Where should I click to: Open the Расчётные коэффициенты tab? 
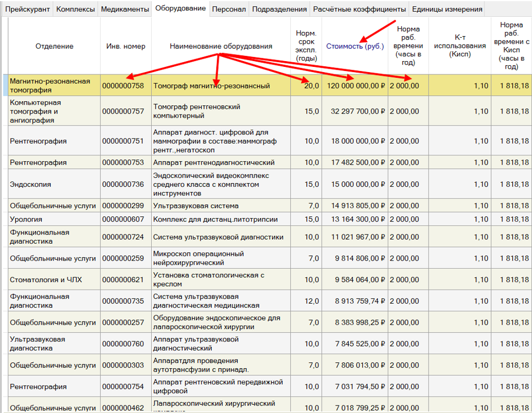click(x=359, y=9)
